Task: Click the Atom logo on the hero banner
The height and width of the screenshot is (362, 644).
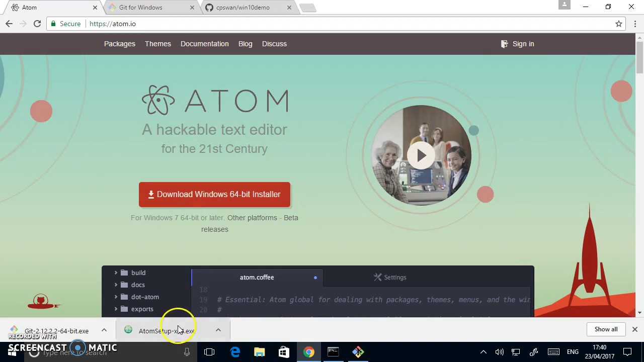Action: click(215, 100)
